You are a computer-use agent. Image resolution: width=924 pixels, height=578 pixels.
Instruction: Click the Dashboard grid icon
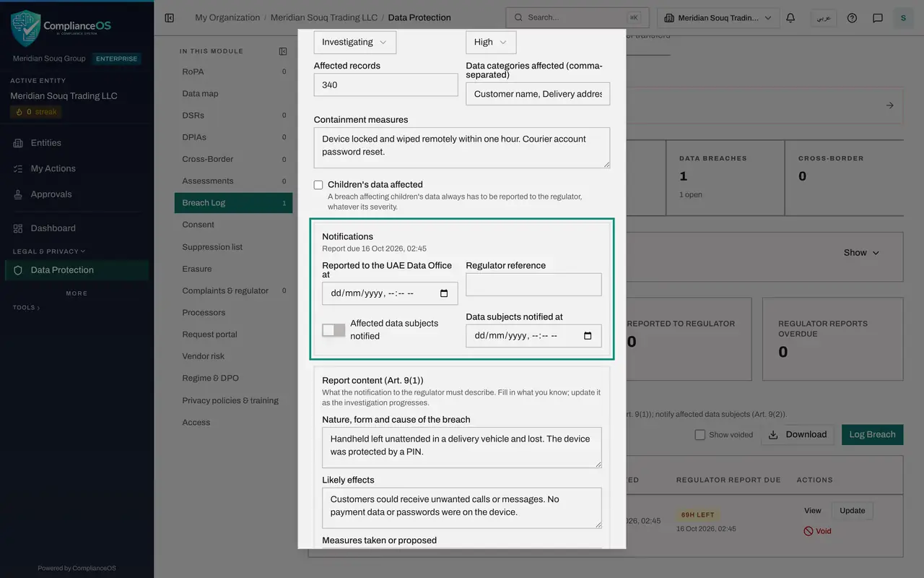pos(18,228)
